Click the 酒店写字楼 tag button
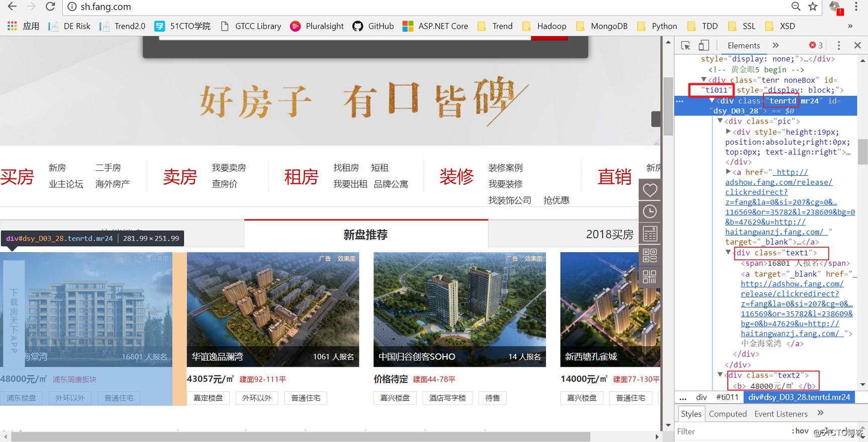 pyautogui.click(x=447, y=398)
